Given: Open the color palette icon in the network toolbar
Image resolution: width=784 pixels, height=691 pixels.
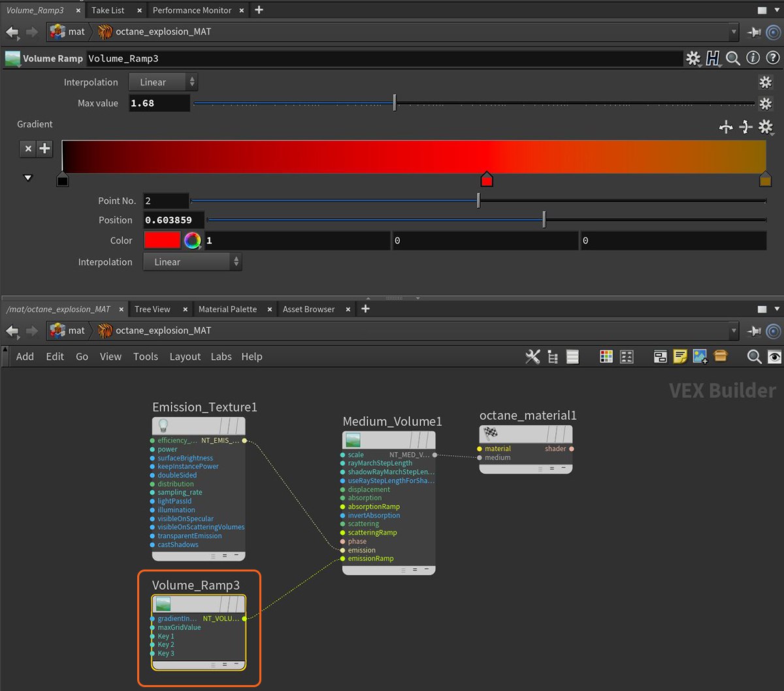Looking at the screenshot, I should coord(606,357).
